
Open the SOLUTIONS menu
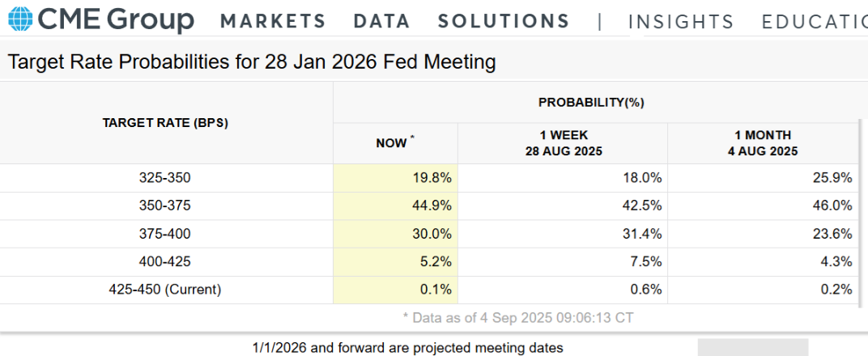click(x=504, y=21)
